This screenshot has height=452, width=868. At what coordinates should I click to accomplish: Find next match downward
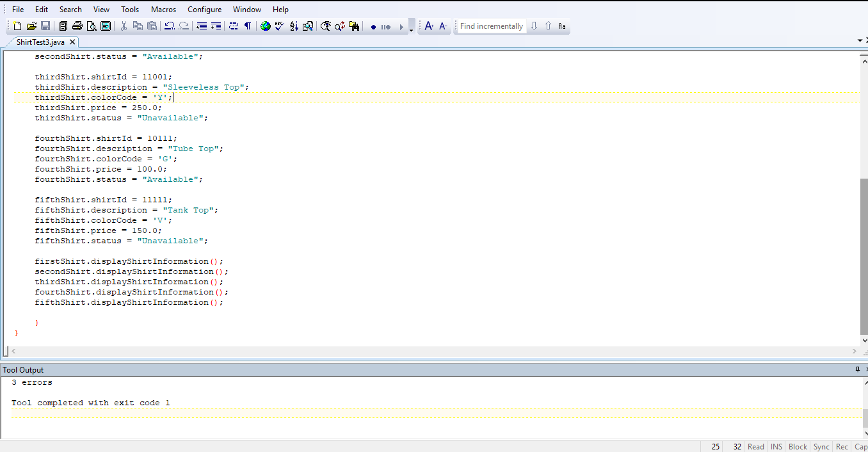[x=534, y=26]
